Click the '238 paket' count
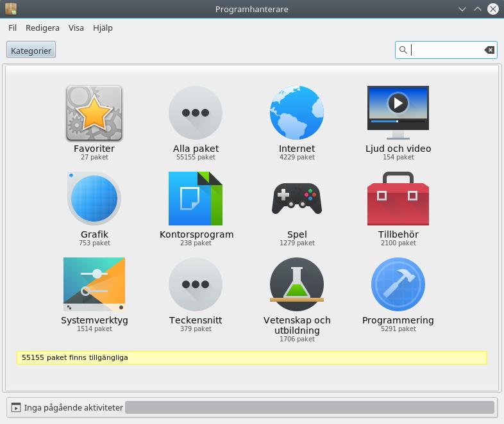The height and width of the screenshot is (424, 504). pyautogui.click(x=196, y=243)
